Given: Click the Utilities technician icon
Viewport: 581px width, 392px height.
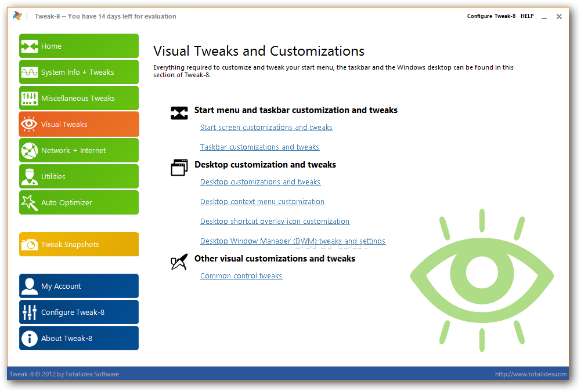Looking at the screenshot, I should (29, 176).
